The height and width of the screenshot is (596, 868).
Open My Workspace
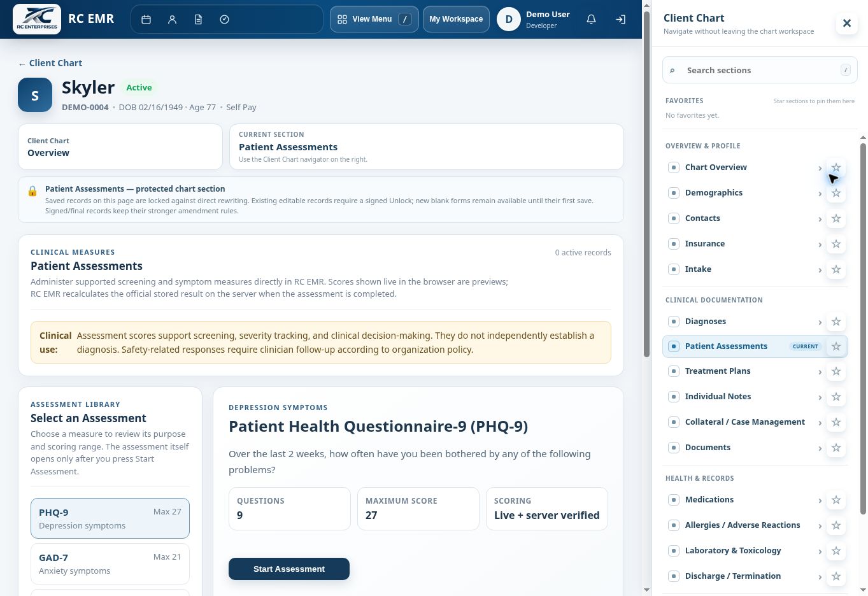coord(456,19)
